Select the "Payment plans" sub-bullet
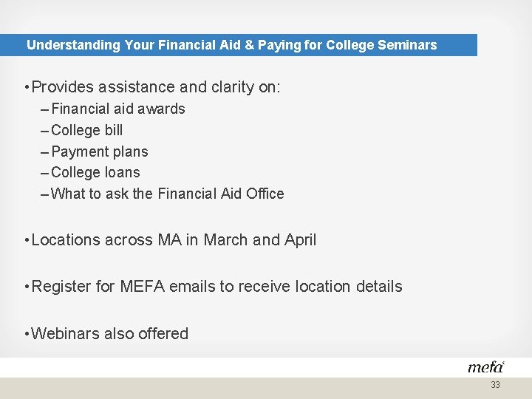Viewport: 532px width, 399px height. [100, 151]
